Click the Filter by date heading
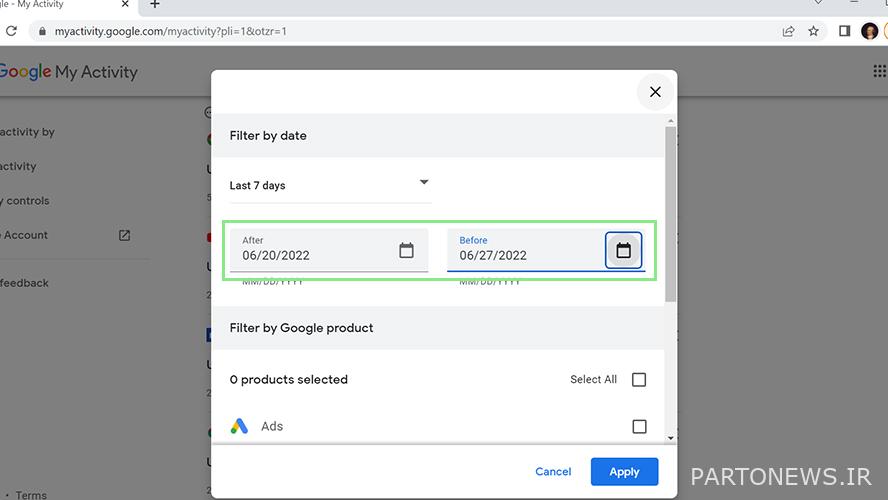 pos(268,135)
